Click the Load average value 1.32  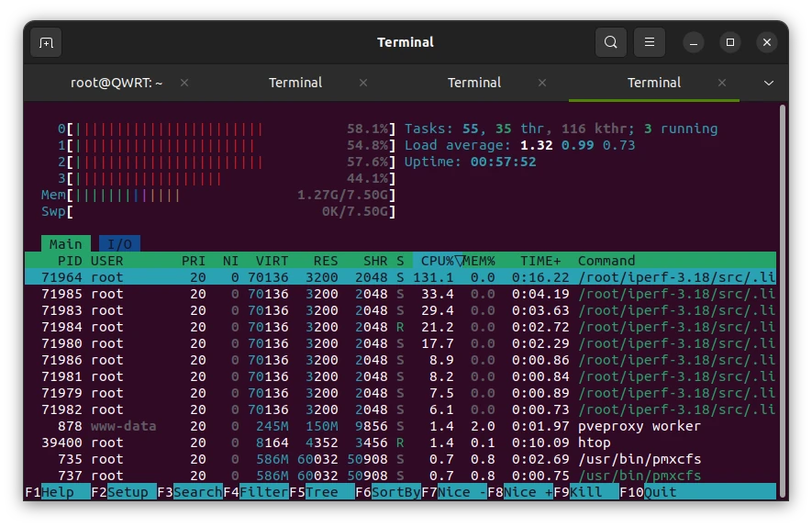click(x=537, y=145)
